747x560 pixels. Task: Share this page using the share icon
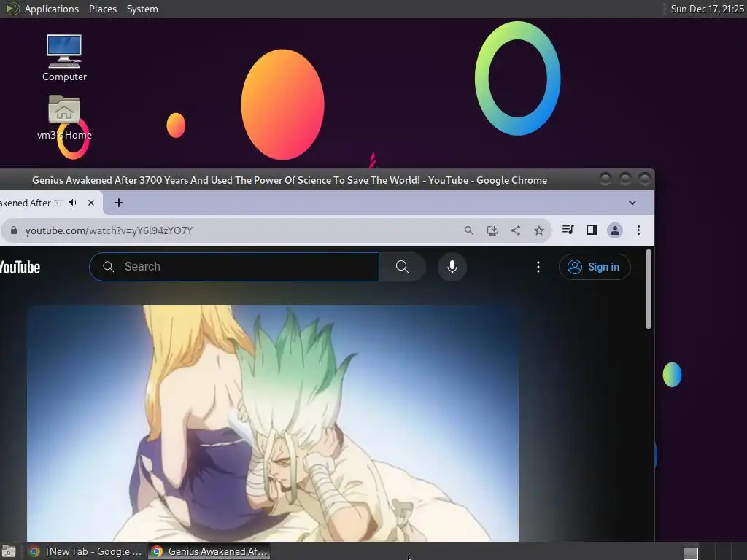tap(516, 230)
